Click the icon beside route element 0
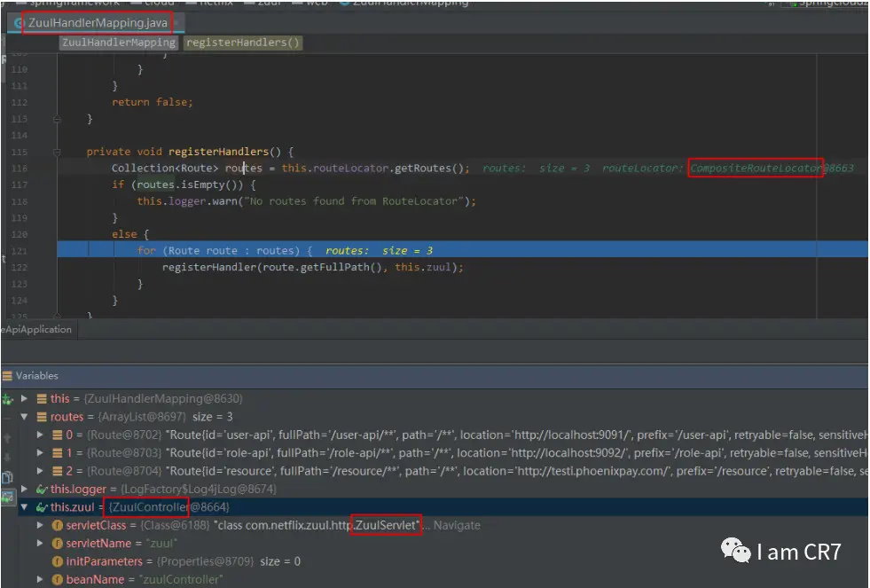This screenshot has height=588, width=870. pos(57,435)
